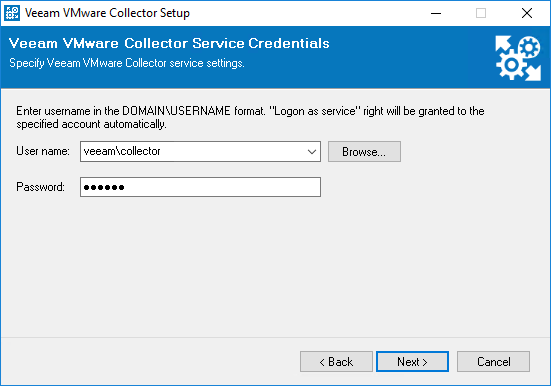Expand the User name dropdown arrow
This screenshot has width=551, height=386.
click(312, 152)
